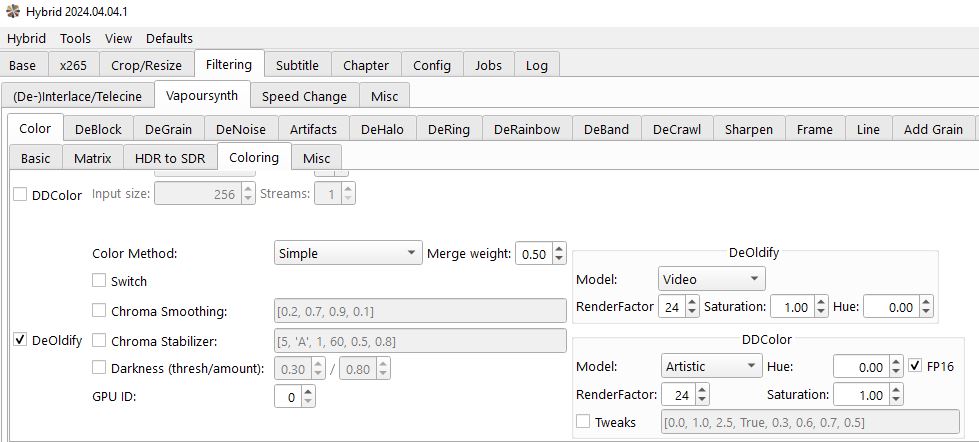Viewport: 979px width, 442px height.
Task: Expand the DeOldify Model dropdown
Action: (x=711, y=279)
